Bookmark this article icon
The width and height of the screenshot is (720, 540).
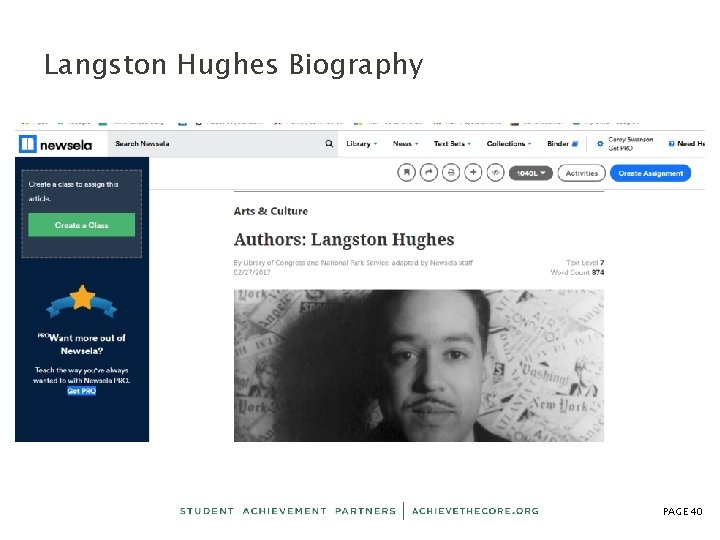click(x=406, y=173)
